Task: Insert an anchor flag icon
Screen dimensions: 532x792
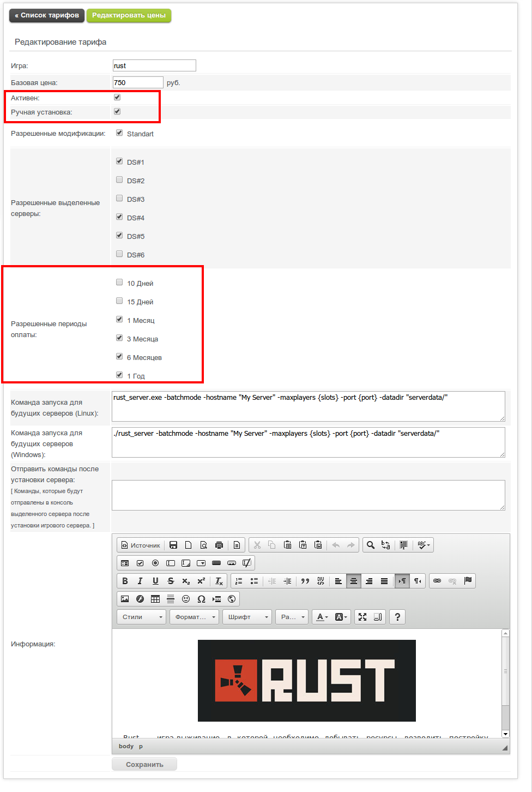Action: [x=468, y=581]
